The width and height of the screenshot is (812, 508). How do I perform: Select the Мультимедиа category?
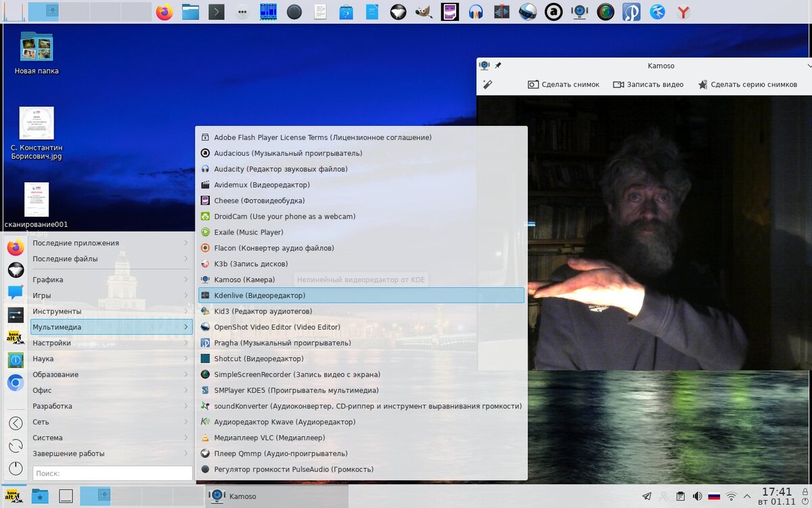point(112,327)
